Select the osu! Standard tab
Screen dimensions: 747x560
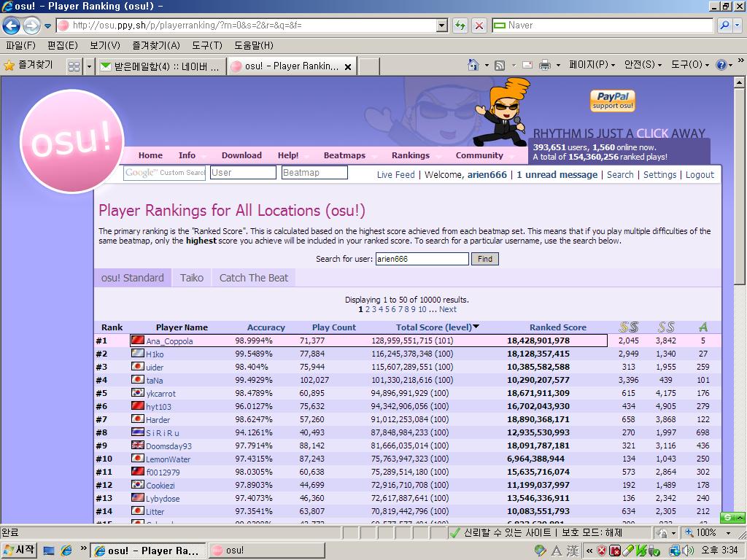[x=133, y=278]
